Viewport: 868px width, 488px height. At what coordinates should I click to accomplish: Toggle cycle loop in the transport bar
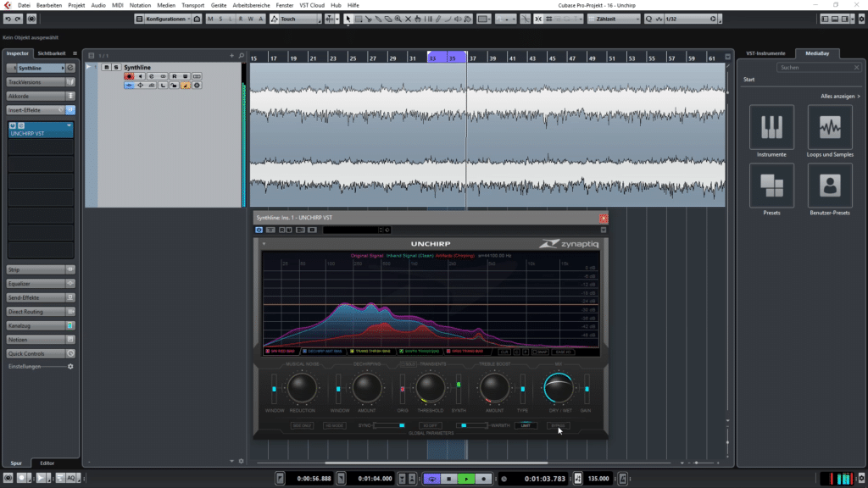431,479
